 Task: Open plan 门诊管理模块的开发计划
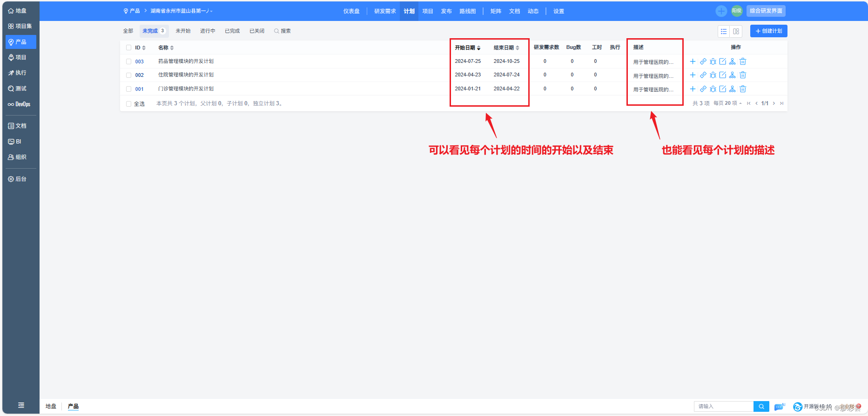pyautogui.click(x=186, y=89)
